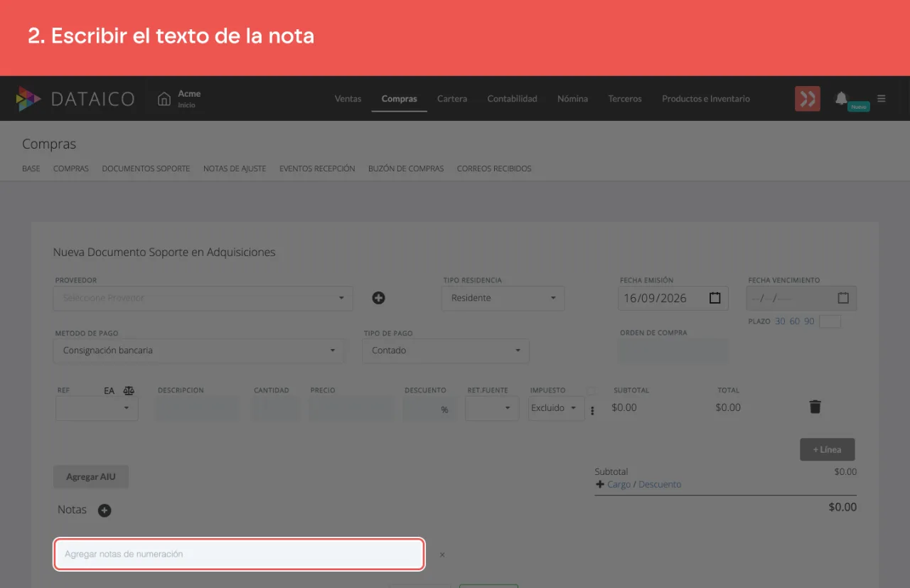Toggle the checkbox beside Impuesto header
Screen dimensions: 910x588
(591, 390)
